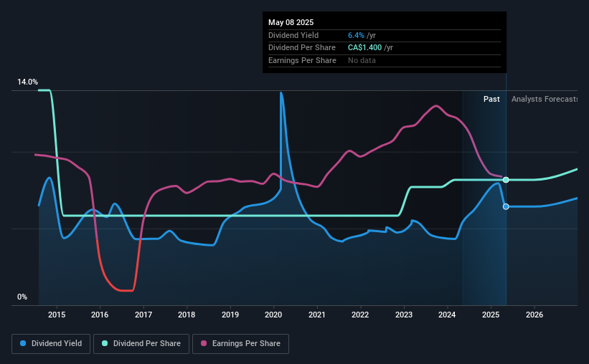Viewport: 589px width, 364px height.
Task: Toggle the Dividend Yield legend button
Action: point(51,344)
